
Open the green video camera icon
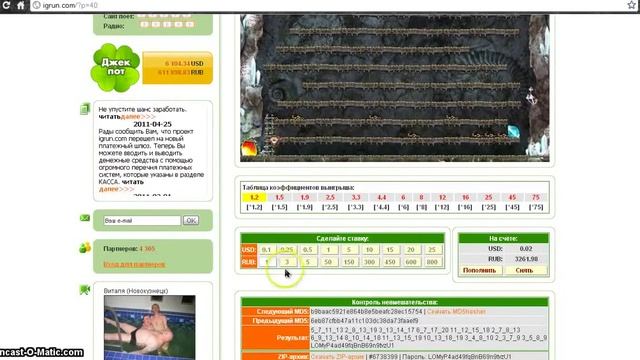point(84,290)
